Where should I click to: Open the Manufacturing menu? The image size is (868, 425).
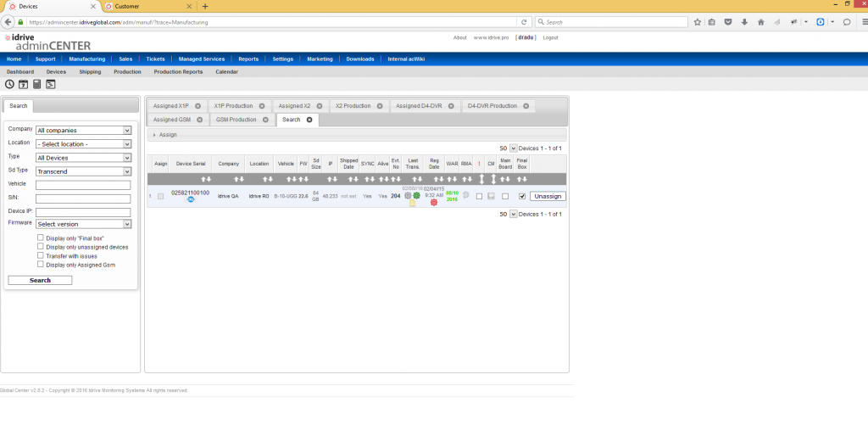pyautogui.click(x=86, y=59)
